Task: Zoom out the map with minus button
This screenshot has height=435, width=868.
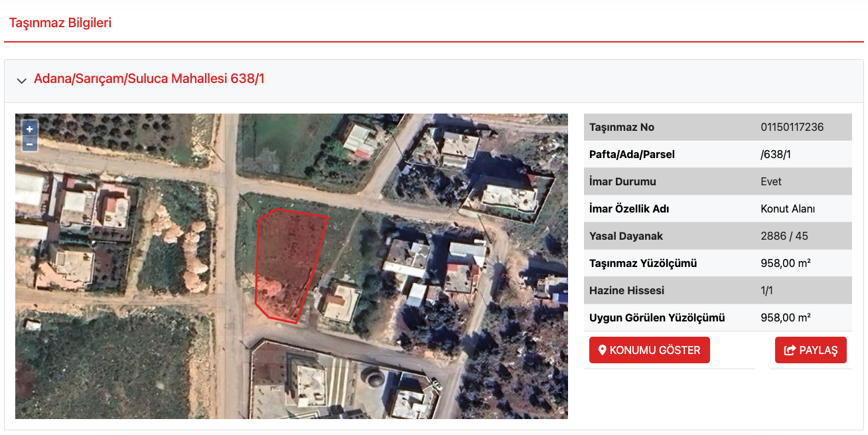Action: tap(30, 143)
